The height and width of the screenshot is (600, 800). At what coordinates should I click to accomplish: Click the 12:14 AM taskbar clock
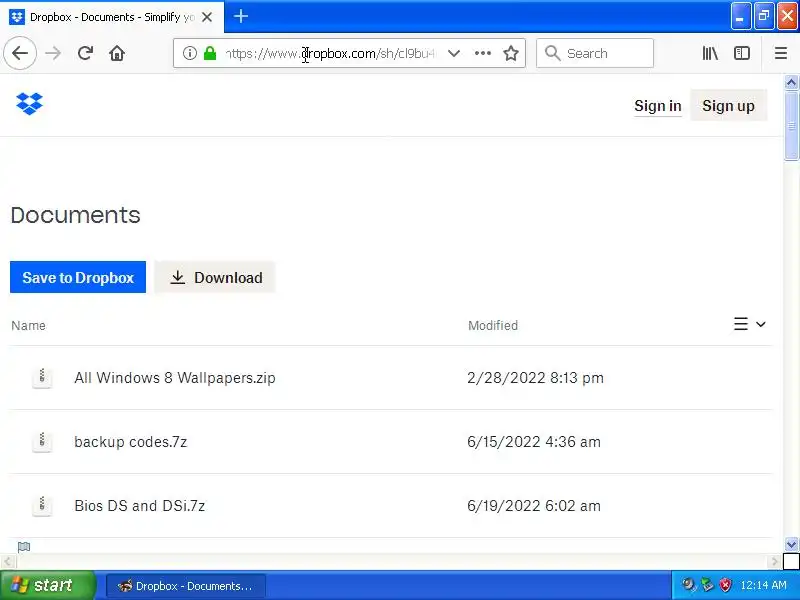tap(763, 585)
